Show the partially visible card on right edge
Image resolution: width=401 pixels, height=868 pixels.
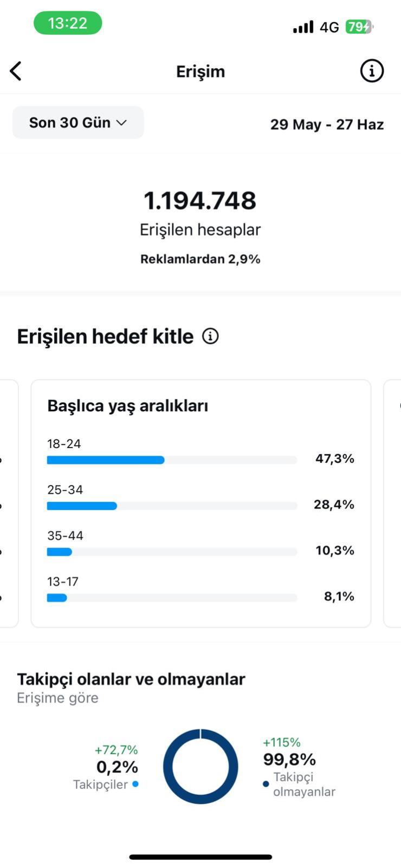point(392,504)
